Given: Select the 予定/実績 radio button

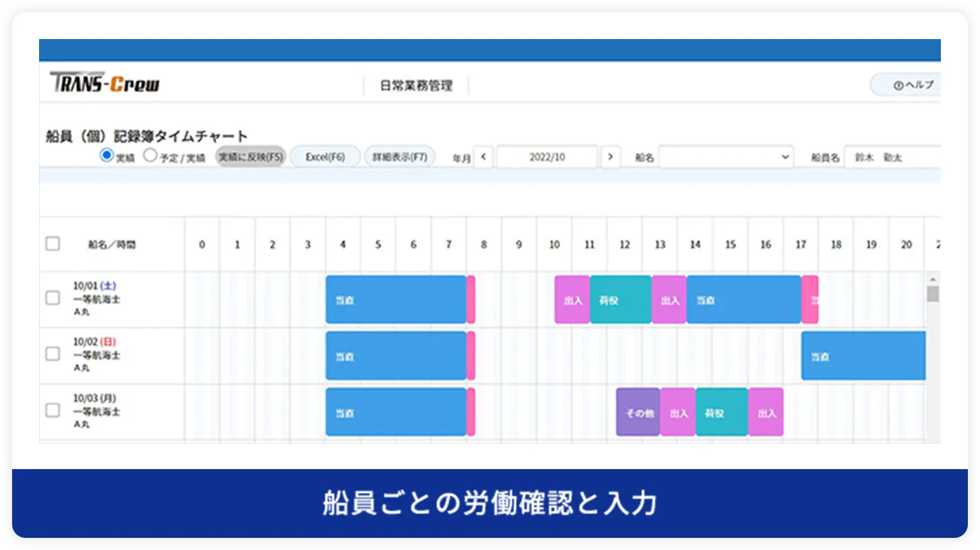Looking at the screenshot, I should (150, 155).
